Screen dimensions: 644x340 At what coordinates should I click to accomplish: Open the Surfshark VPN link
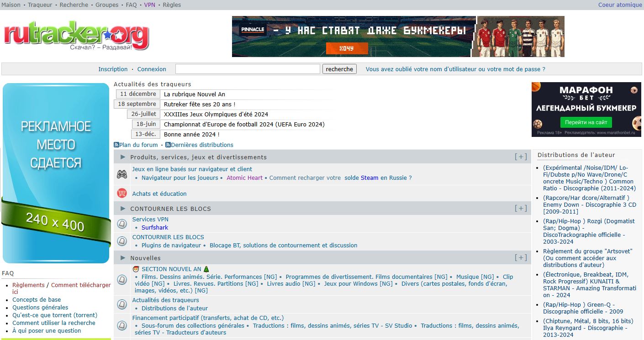tap(155, 227)
